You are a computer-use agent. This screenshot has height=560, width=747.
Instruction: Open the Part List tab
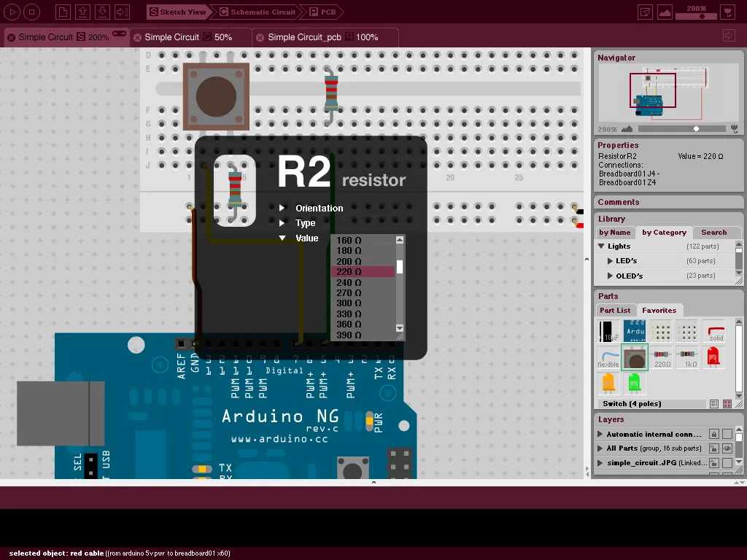(614, 311)
